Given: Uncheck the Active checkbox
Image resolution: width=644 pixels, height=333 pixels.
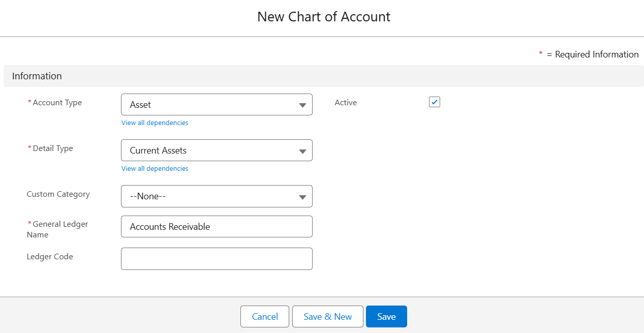Looking at the screenshot, I should [435, 102].
